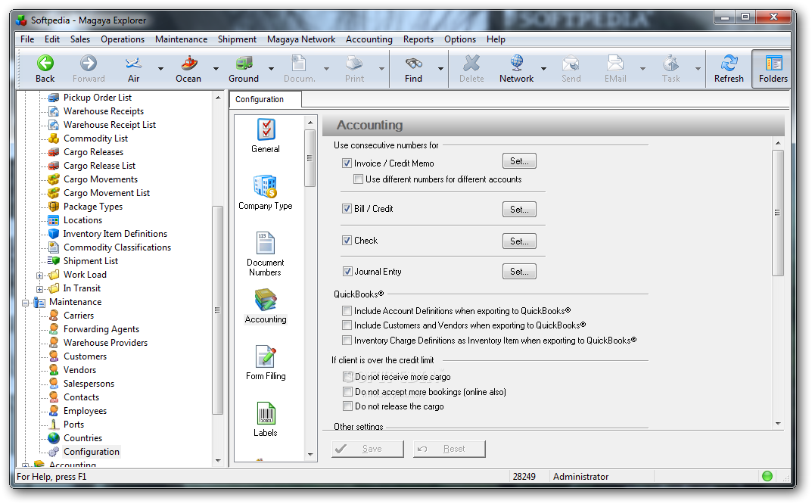Screen dimensions: 812x504
Task: Toggle the Journal Entry checkbox
Action: coord(347,272)
